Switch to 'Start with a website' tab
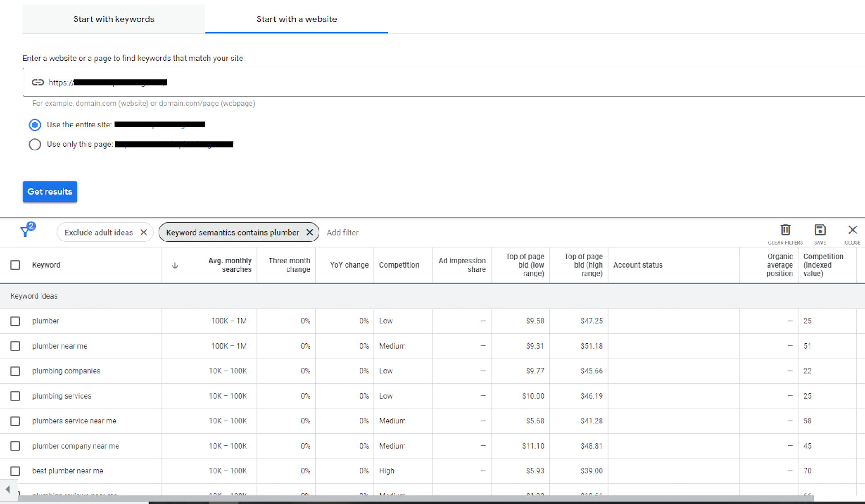This screenshot has width=865, height=504. click(296, 18)
